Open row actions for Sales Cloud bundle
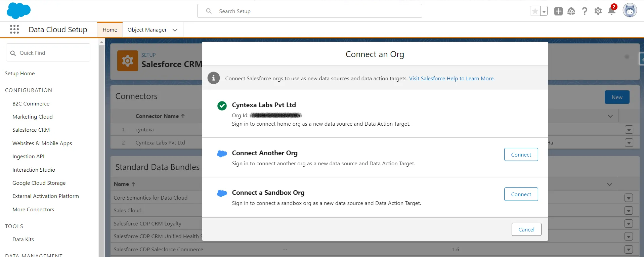644x257 pixels. (x=629, y=211)
